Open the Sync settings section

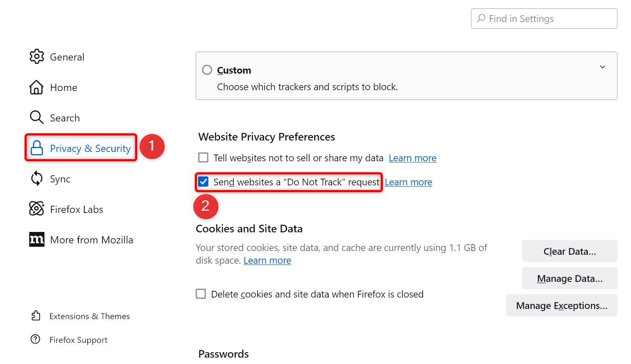[x=60, y=179]
